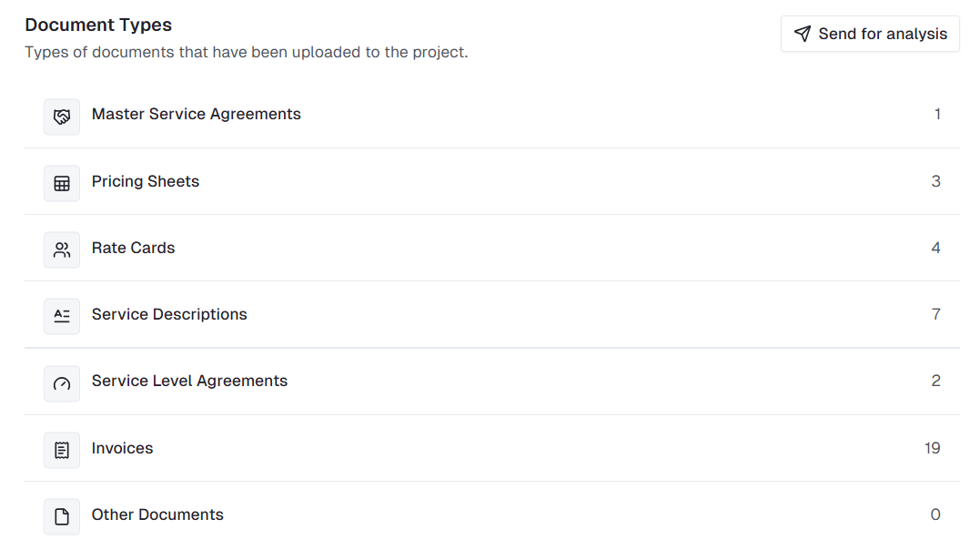
Task: Click the Rate Cards count of 4
Action: tap(935, 248)
